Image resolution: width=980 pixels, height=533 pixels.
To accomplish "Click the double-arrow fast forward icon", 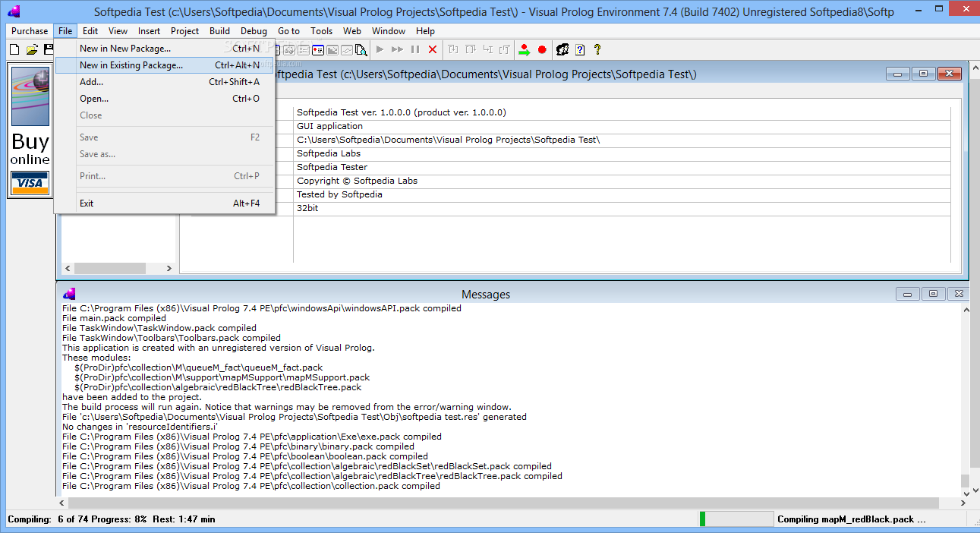I will [x=397, y=49].
